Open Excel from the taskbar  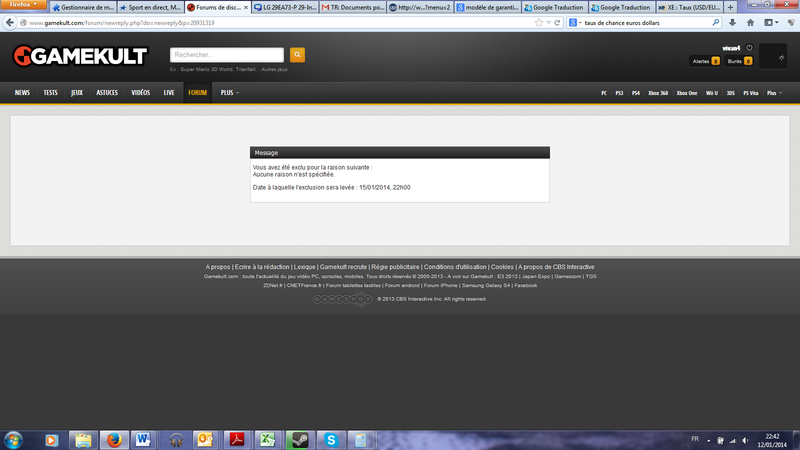268,439
